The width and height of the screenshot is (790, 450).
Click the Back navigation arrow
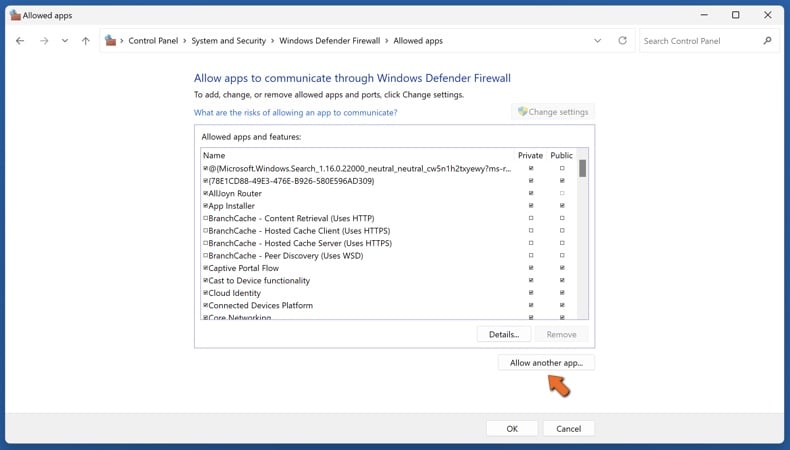click(20, 41)
